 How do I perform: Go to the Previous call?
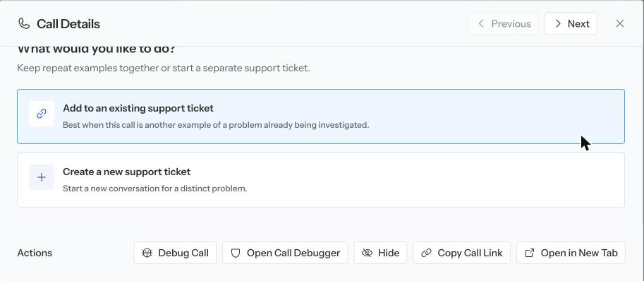click(x=504, y=24)
